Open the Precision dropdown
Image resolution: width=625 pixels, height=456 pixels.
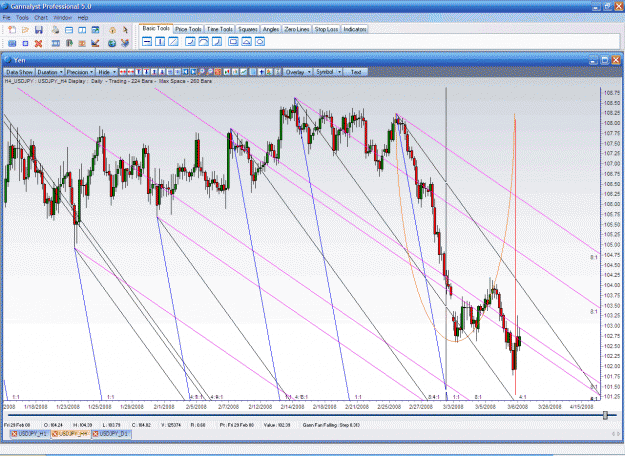coord(80,72)
